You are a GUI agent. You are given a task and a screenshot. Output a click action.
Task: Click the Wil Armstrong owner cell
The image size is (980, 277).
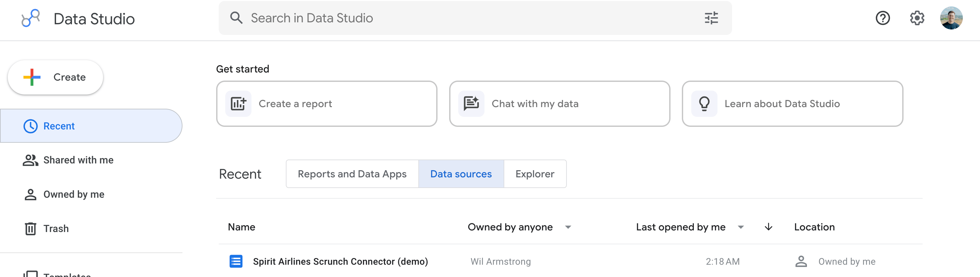click(501, 261)
